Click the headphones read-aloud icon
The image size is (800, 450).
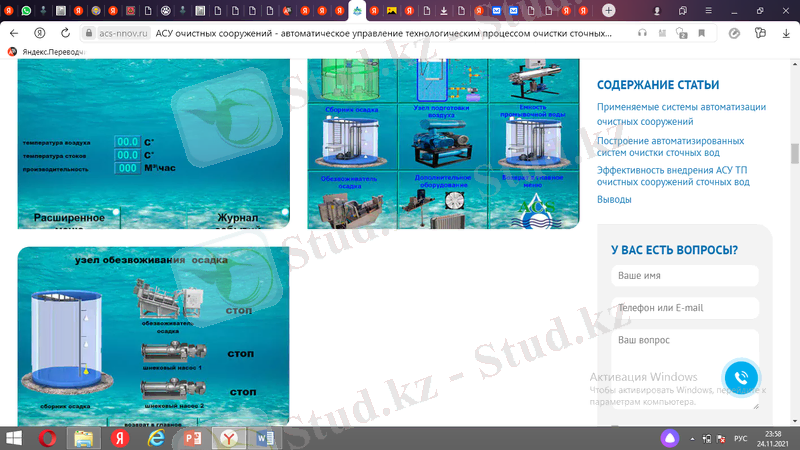pos(642,33)
